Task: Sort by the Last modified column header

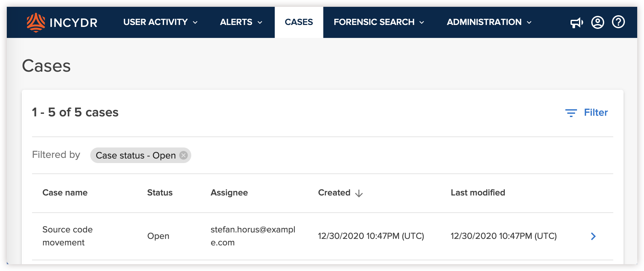Action: [478, 193]
